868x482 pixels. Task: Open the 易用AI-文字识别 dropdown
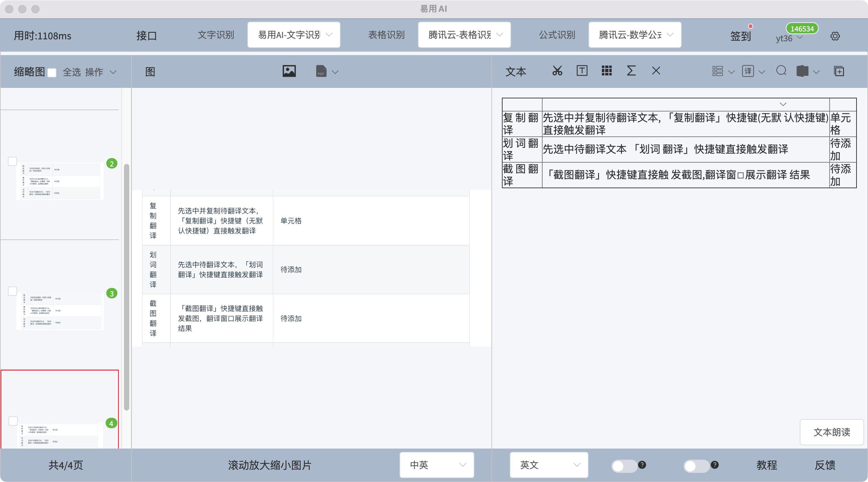tap(294, 35)
